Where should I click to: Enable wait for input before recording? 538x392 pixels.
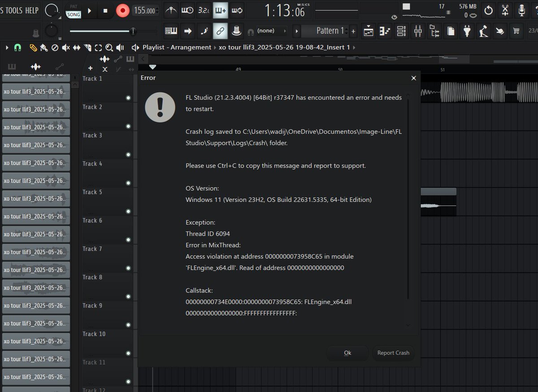[187, 10]
